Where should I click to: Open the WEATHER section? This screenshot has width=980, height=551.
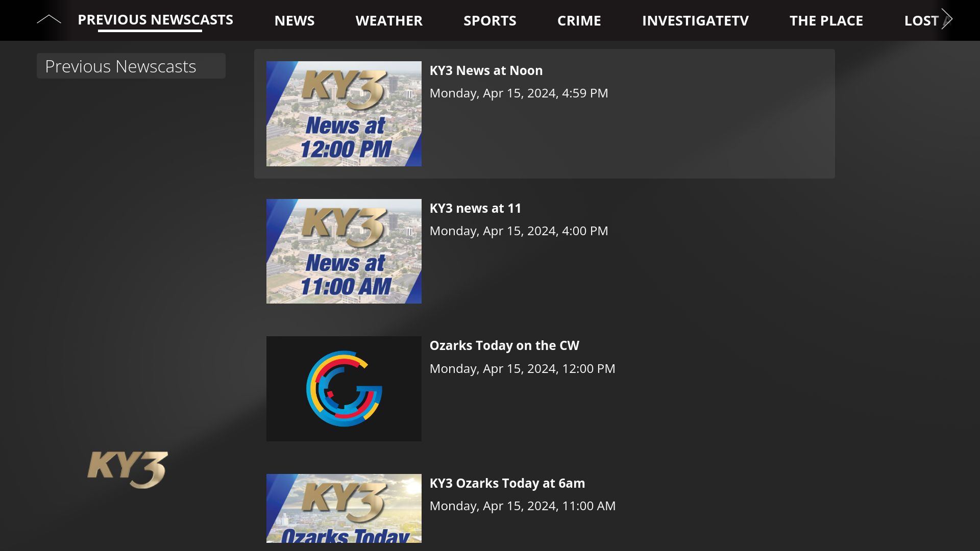(389, 20)
